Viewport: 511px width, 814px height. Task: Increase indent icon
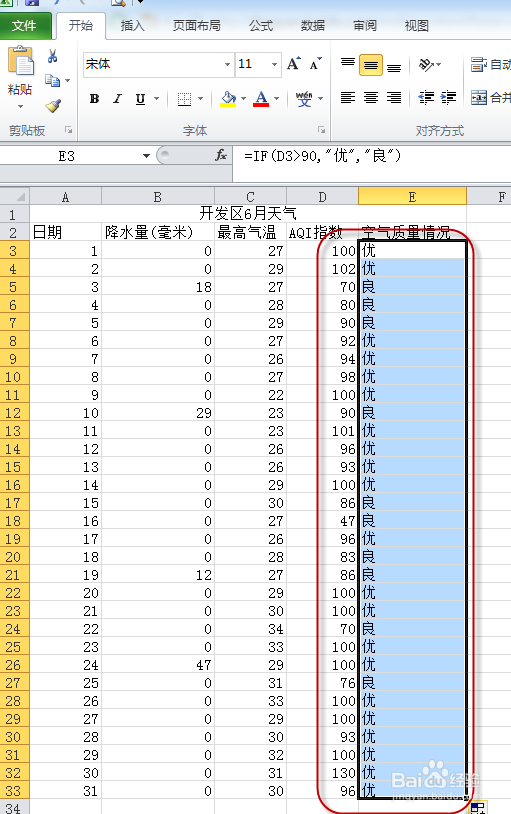pos(448,98)
